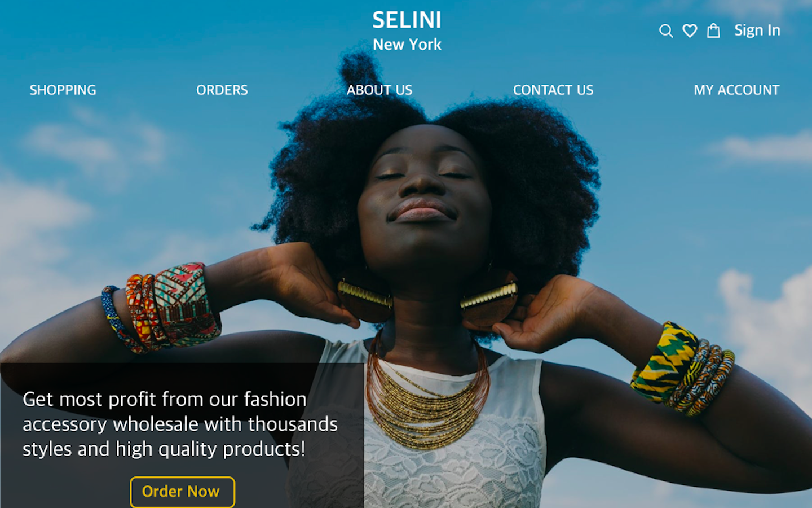812x508 pixels.
Task: Click the gold earring beside left hand
Action: pos(365,300)
